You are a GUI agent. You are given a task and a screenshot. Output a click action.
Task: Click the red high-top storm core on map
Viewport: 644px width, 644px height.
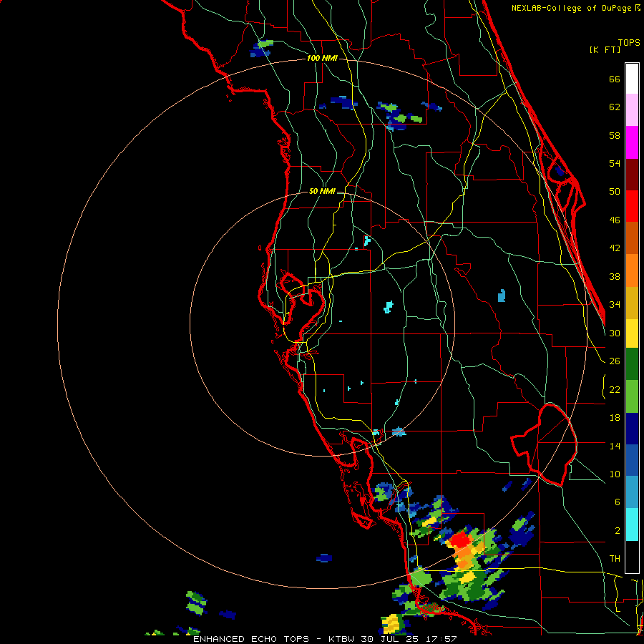click(x=459, y=539)
